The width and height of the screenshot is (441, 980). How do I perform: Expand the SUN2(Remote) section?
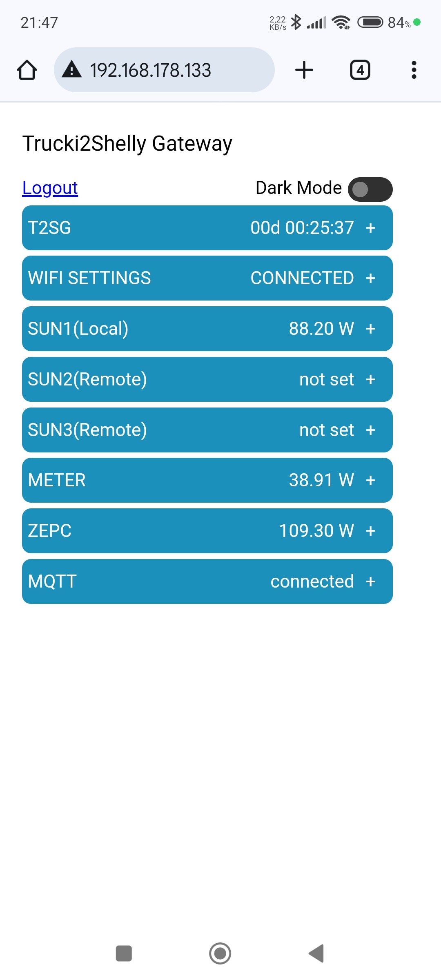pos(370,380)
